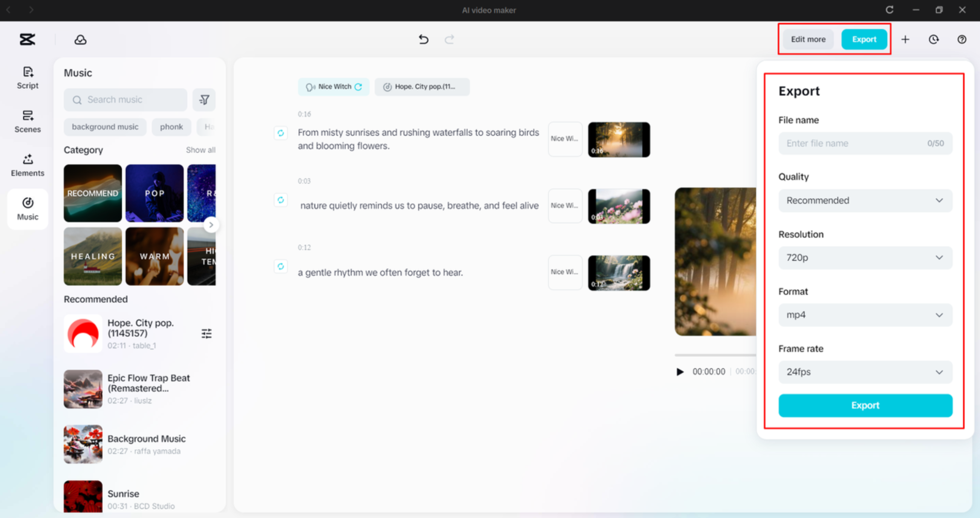Open version history via clock icon
Screen dimensions: 980x518
pyautogui.click(x=934, y=39)
